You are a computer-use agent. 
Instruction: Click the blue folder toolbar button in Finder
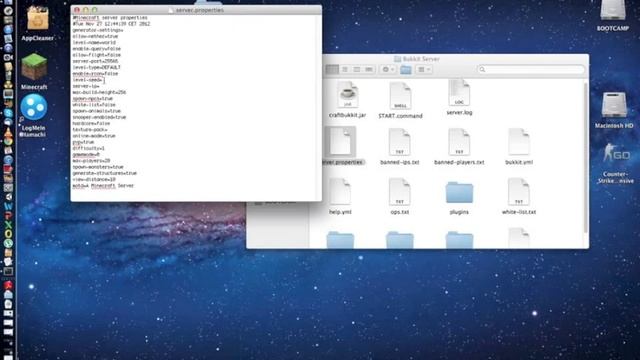point(406,70)
